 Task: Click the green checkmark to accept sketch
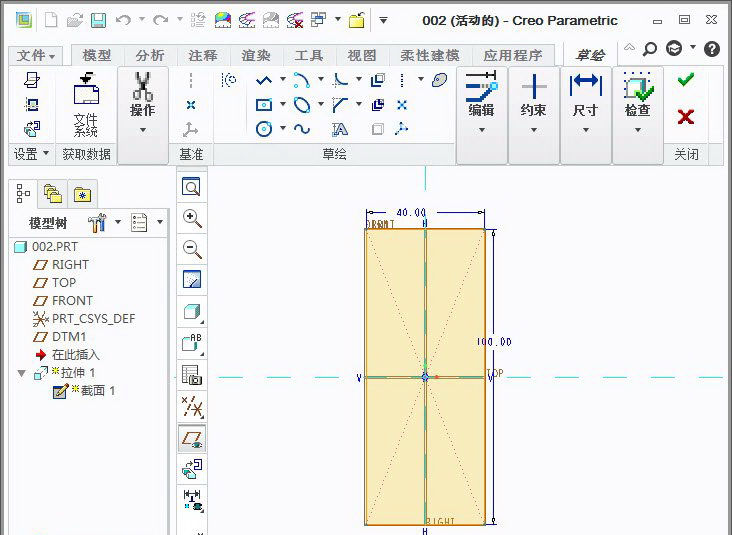[685, 80]
